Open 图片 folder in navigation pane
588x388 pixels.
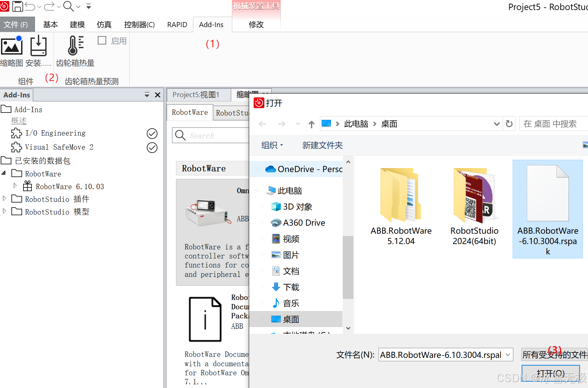285,255
